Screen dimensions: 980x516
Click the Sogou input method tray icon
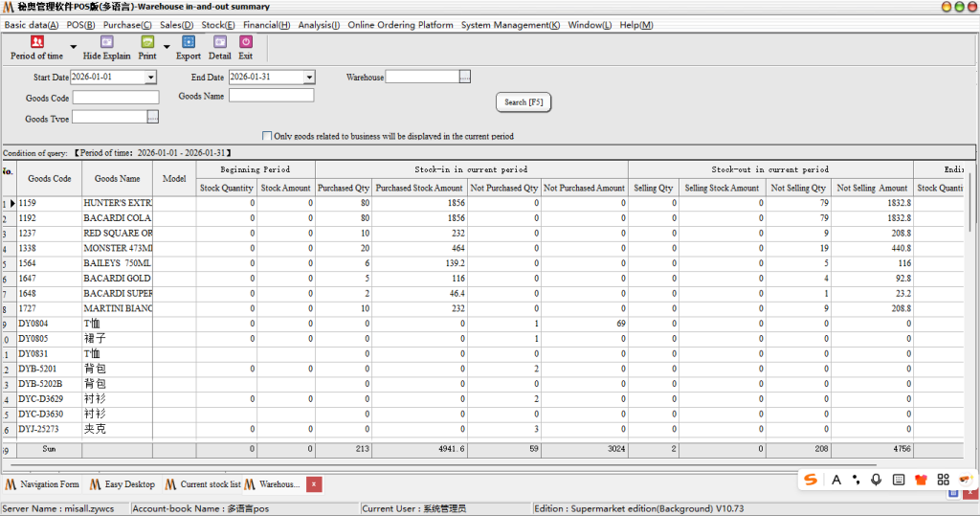click(x=811, y=480)
